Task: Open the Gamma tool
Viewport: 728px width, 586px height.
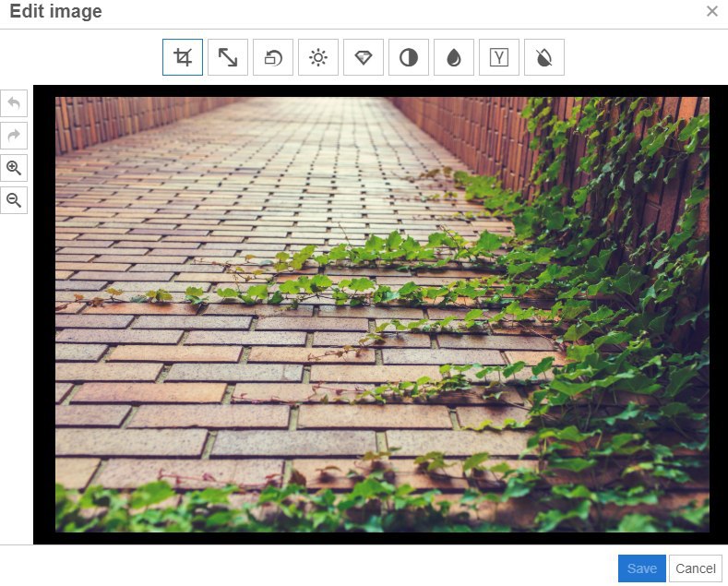Action: 498,57
